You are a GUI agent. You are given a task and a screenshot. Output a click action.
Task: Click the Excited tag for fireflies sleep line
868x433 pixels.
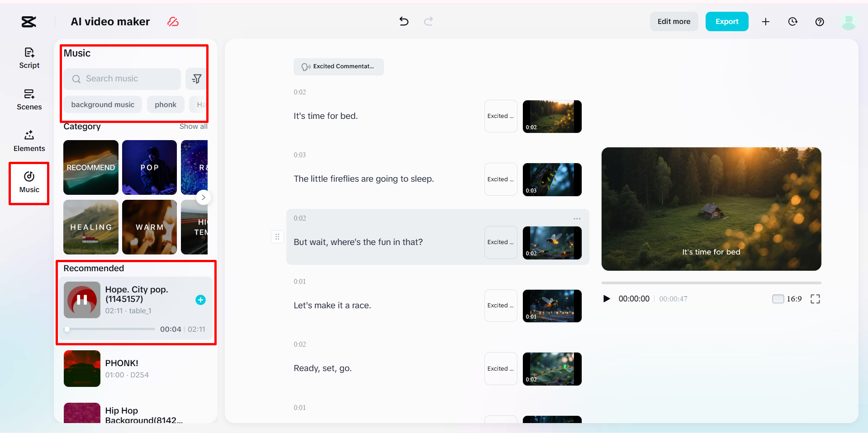tap(501, 179)
